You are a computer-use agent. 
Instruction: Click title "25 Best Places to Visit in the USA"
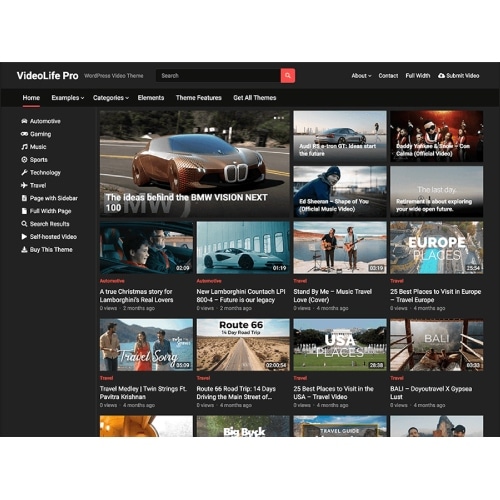coord(333,393)
